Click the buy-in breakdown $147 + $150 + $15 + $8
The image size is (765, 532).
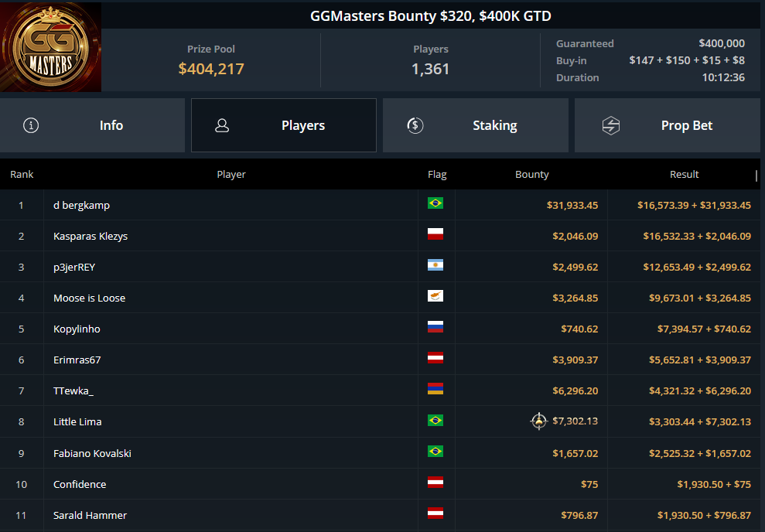click(687, 60)
